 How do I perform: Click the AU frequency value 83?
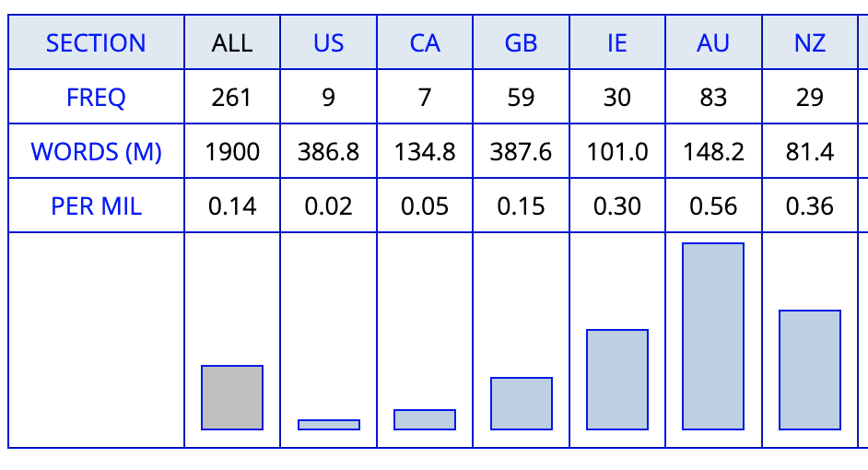pyautogui.click(x=713, y=97)
